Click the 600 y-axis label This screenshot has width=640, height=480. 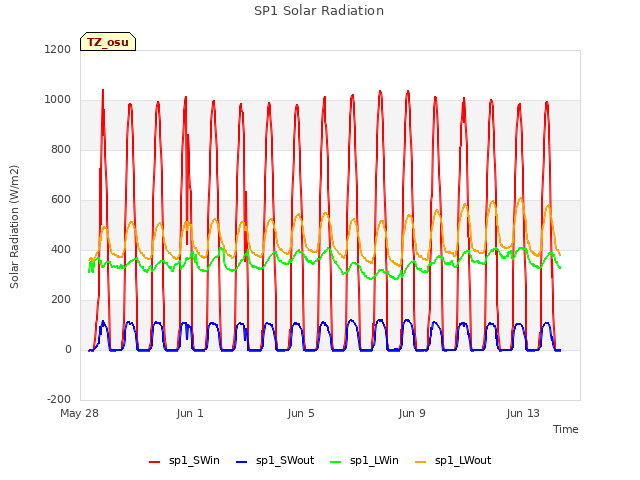click(61, 200)
